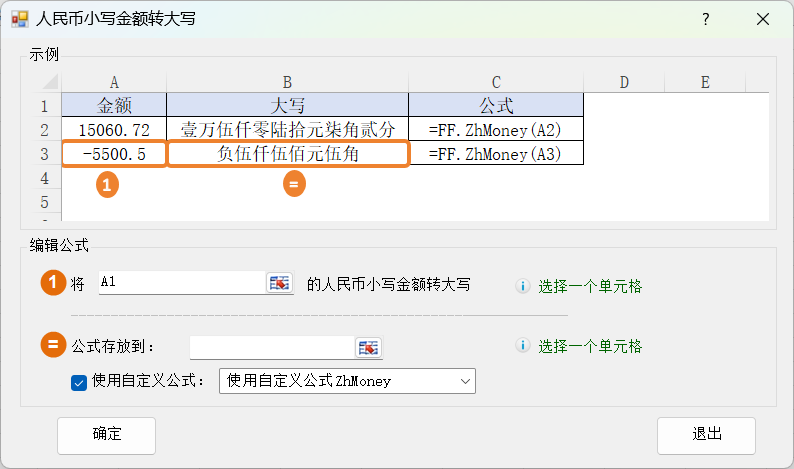This screenshot has width=794, height=469.
Task: Click example cell 负伍仟伍佰元伍角
Action: point(288,154)
